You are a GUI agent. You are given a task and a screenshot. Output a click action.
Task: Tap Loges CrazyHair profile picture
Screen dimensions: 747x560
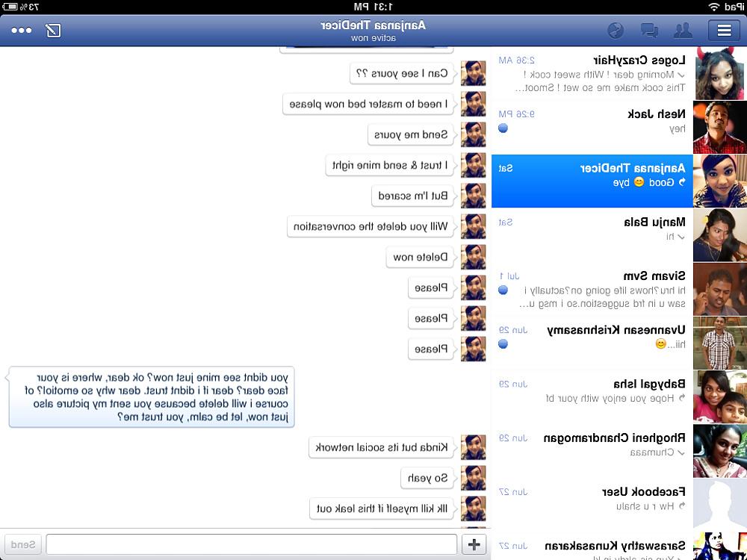[720, 73]
